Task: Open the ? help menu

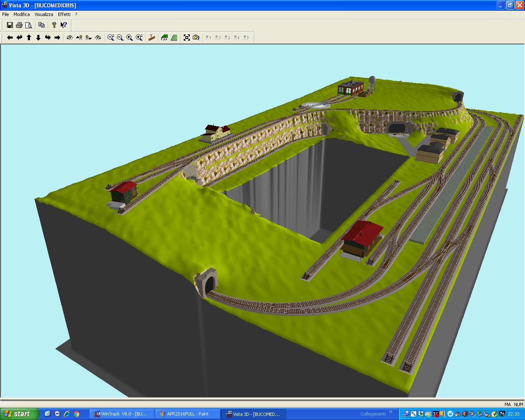Action: point(76,14)
